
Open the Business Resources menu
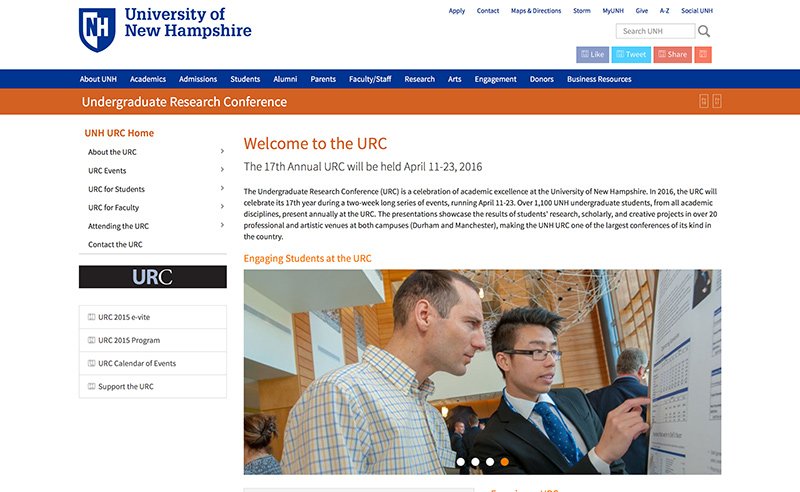click(599, 79)
